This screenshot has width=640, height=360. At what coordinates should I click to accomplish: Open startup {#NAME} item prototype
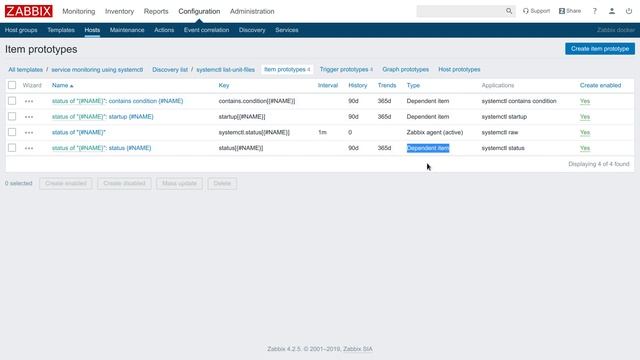click(131, 116)
